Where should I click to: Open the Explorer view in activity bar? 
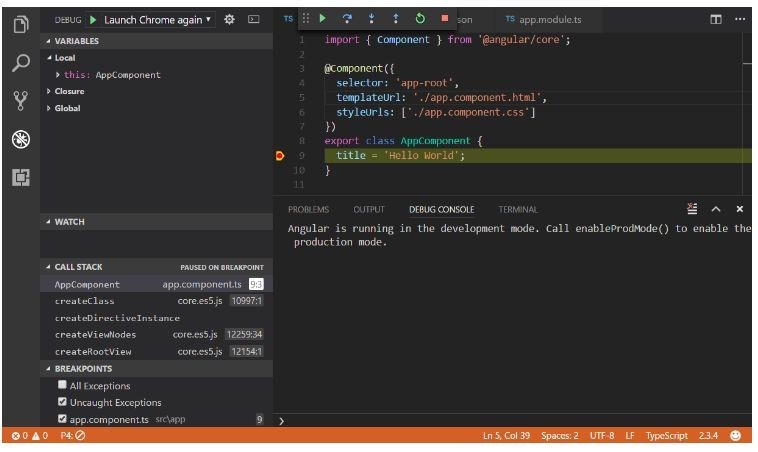(20, 23)
